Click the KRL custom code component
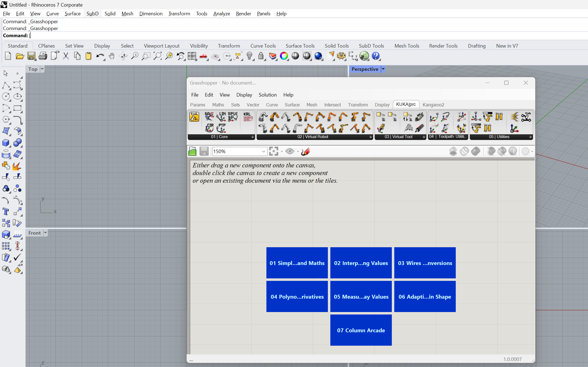Screen dimensions: 588x367 pos(248,117)
